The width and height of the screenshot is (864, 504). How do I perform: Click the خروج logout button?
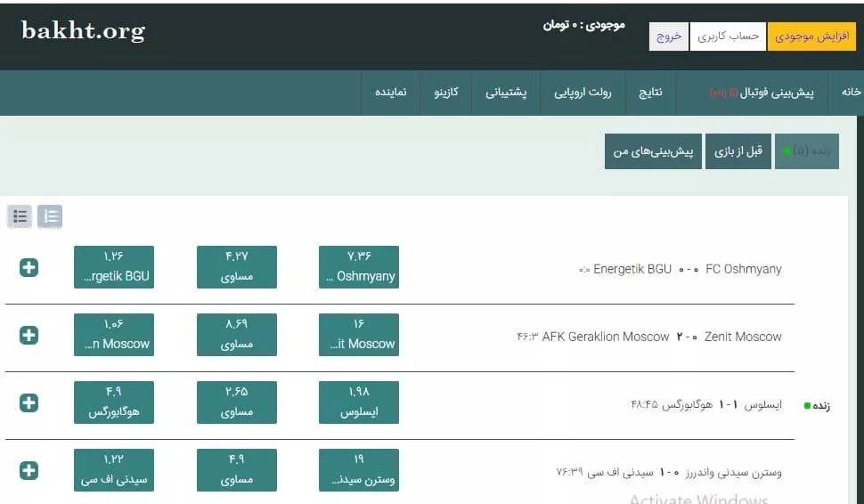[669, 37]
